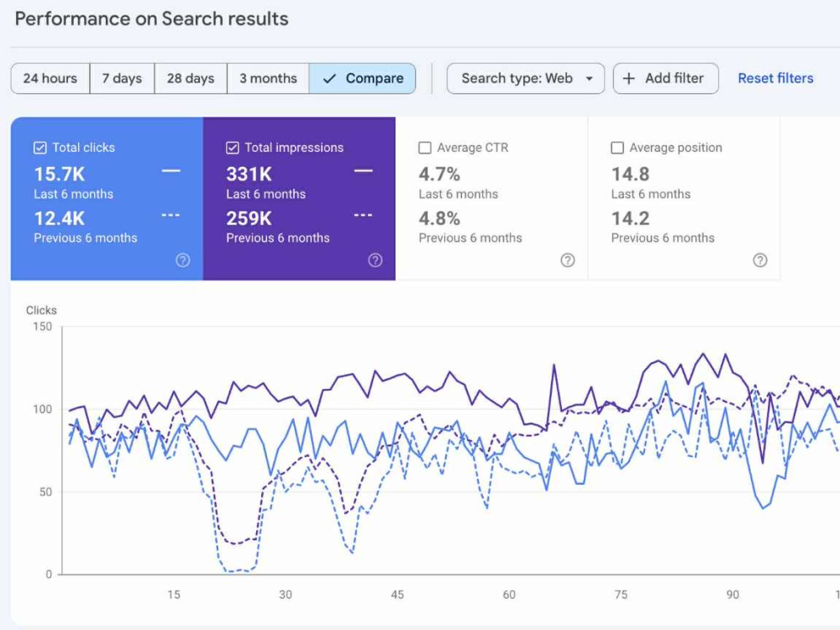The height and width of the screenshot is (630, 840).
Task: Click the Total clicks label
Action: [83, 148]
